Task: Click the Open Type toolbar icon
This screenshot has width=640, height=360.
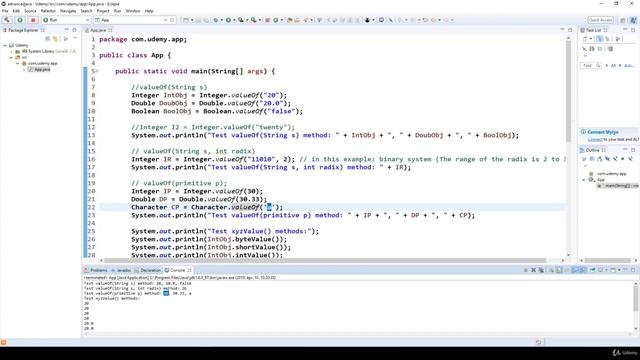Action: click(x=289, y=20)
